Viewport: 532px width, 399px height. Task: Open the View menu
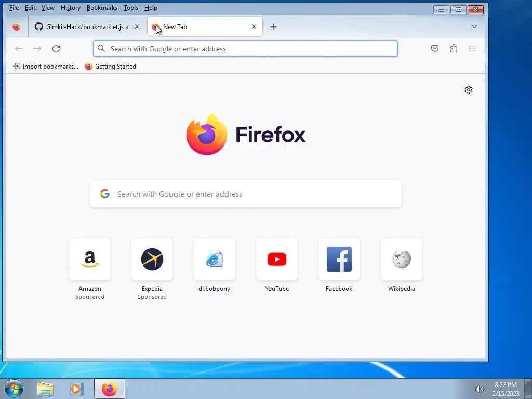pyautogui.click(x=48, y=8)
